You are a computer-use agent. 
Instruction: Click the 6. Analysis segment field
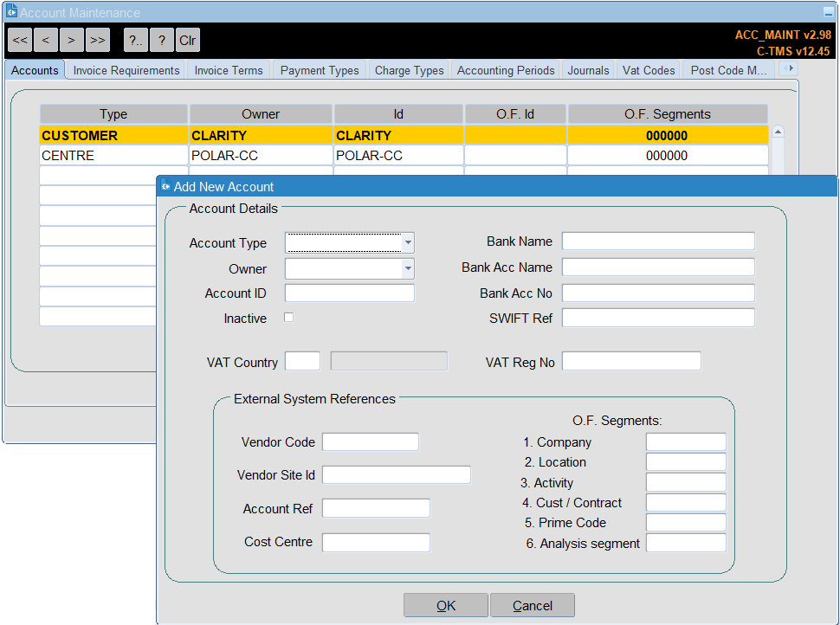(686, 543)
